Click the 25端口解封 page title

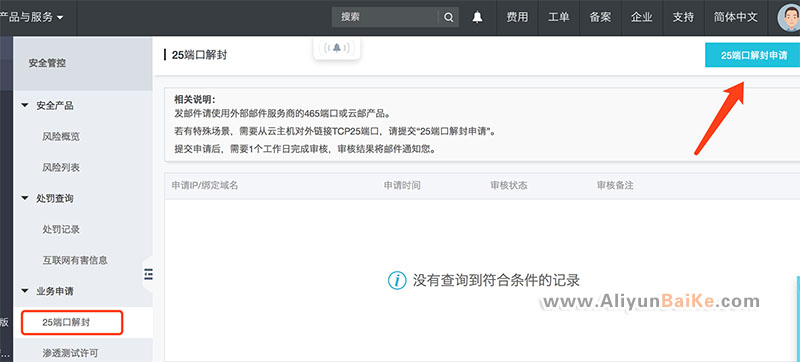pos(199,55)
